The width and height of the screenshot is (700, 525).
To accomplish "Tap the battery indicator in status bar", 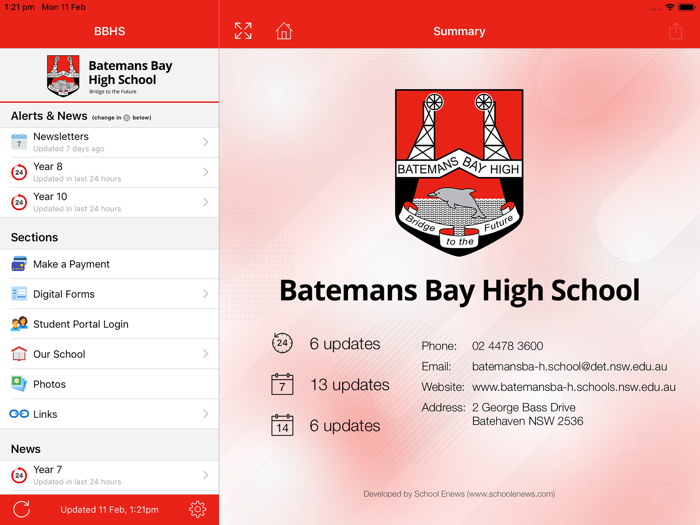I will tap(687, 7).
